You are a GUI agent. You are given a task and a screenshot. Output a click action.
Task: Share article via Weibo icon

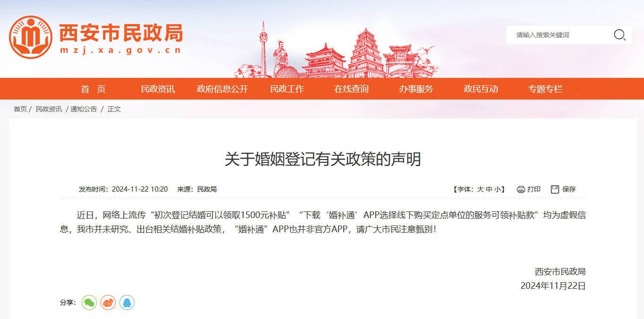108,302
